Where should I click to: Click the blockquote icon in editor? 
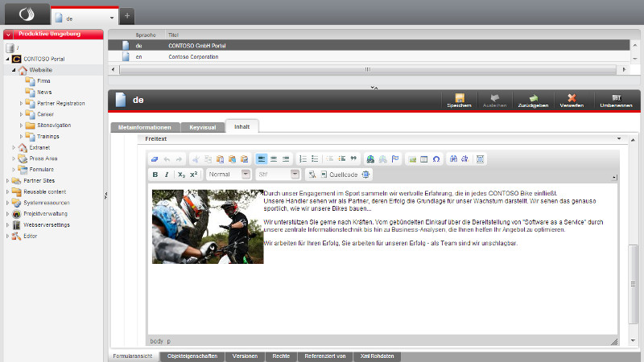point(353,159)
